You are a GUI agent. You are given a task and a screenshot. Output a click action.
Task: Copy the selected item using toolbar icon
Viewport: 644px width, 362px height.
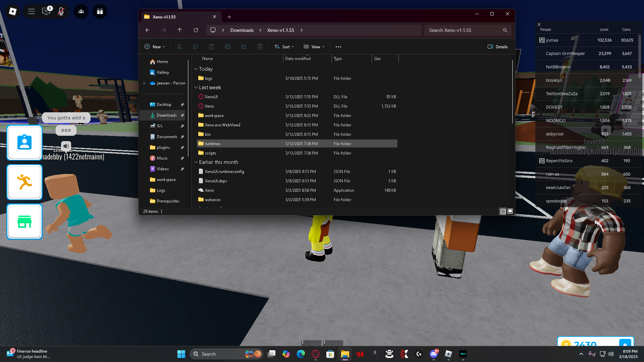pos(196,47)
